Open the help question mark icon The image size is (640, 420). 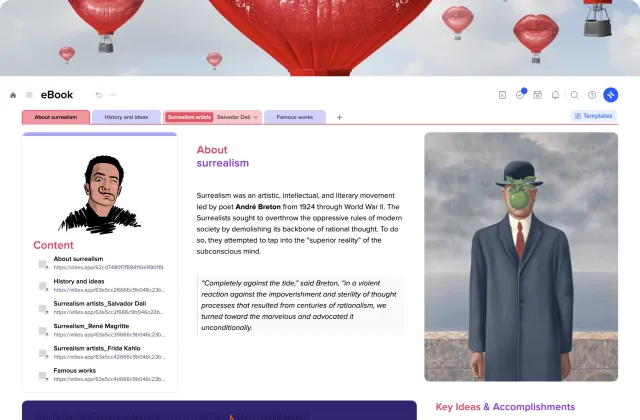pyautogui.click(x=592, y=95)
